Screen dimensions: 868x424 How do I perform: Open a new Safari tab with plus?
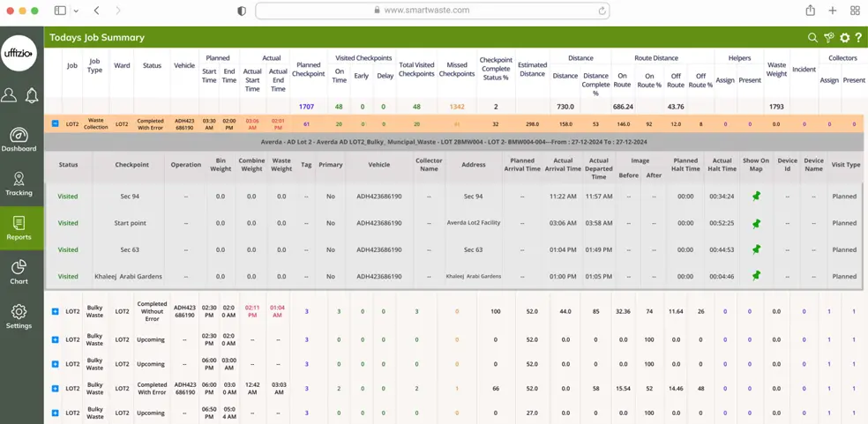point(833,11)
